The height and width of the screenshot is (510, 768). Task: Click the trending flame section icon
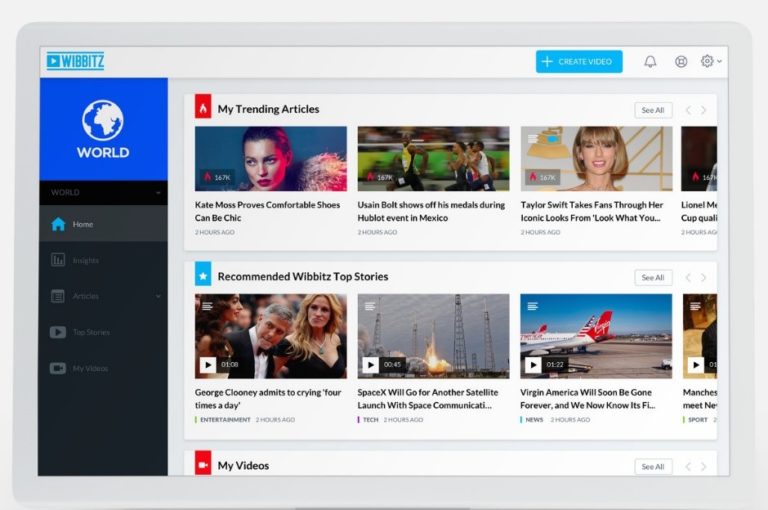click(203, 106)
